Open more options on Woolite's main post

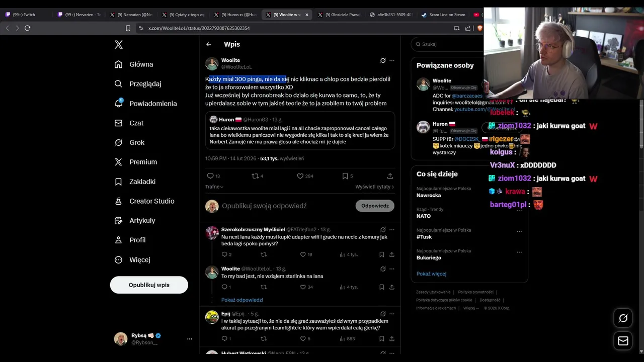tap(392, 60)
